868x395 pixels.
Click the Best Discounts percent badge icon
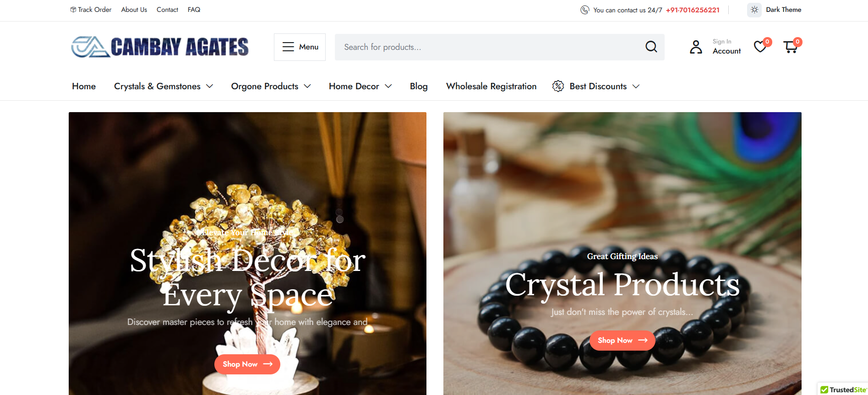558,86
